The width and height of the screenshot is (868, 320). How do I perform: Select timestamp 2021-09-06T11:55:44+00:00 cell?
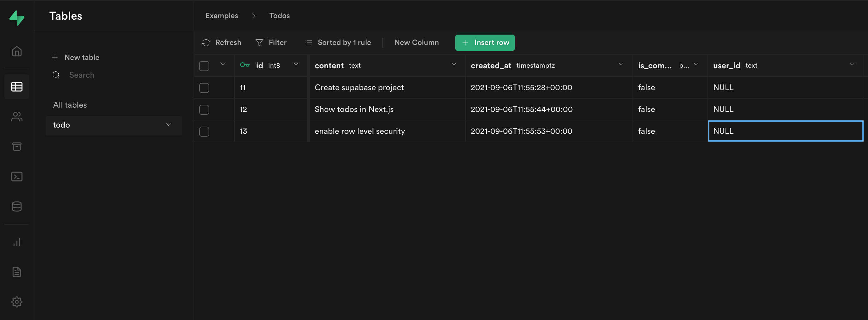(549, 109)
